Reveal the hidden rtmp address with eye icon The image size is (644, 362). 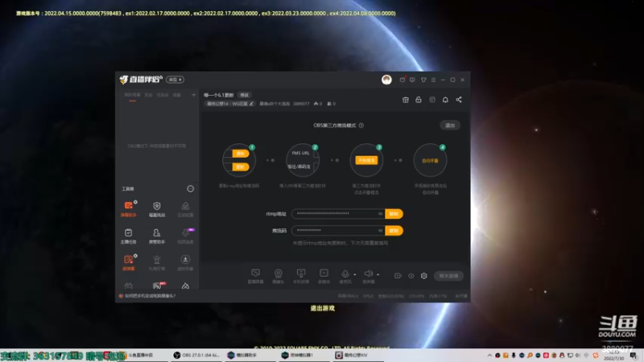point(380,214)
